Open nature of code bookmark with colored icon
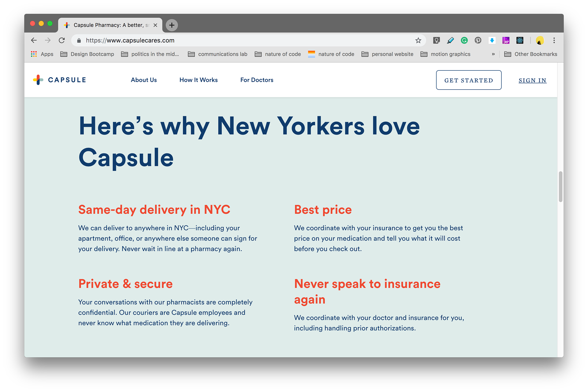 (x=331, y=54)
